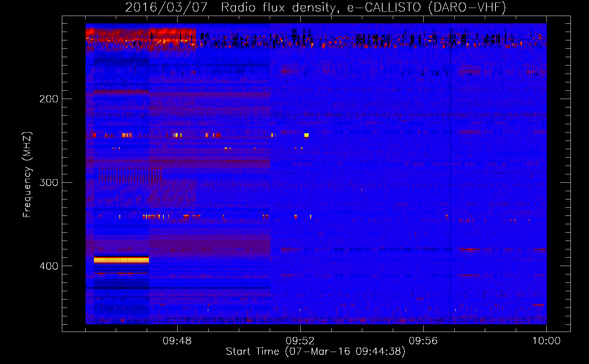Click the yellow burst spot right of 09:52
589x364 pixels.
click(x=307, y=135)
